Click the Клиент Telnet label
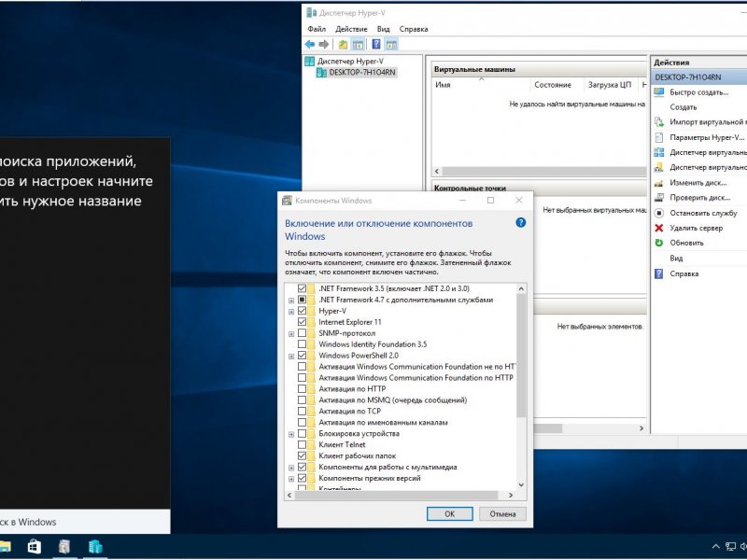The height and width of the screenshot is (560, 747). (x=342, y=445)
